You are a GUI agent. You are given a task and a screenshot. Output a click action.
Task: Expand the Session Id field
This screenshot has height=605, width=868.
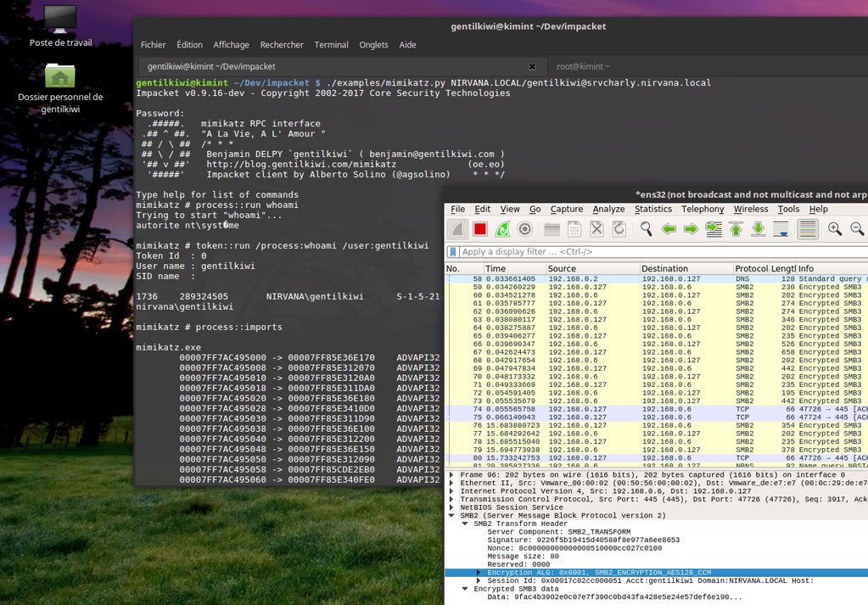tap(479, 580)
